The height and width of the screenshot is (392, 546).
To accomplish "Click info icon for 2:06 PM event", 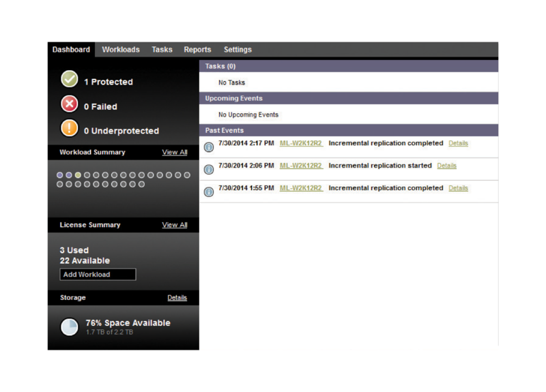I will tap(209, 169).
